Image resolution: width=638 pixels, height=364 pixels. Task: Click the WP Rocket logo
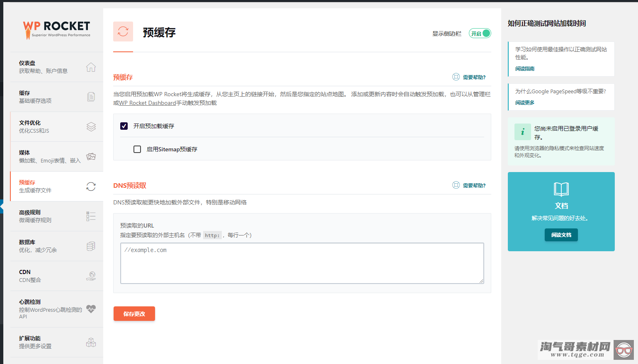(x=56, y=30)
